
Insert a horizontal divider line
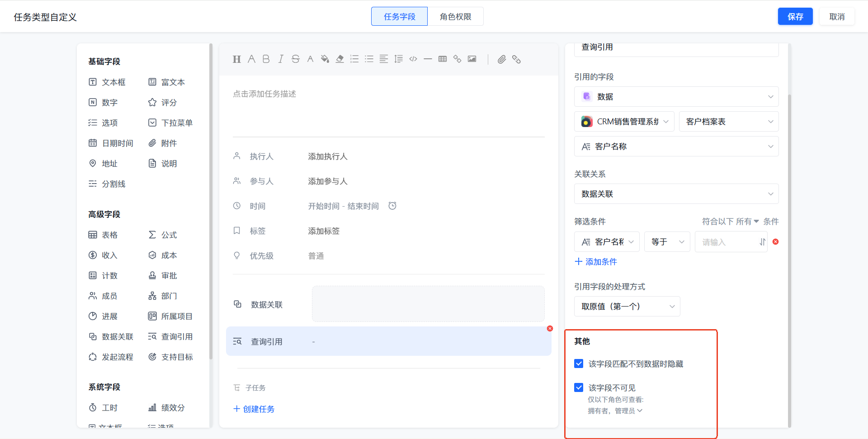(428, 59)
